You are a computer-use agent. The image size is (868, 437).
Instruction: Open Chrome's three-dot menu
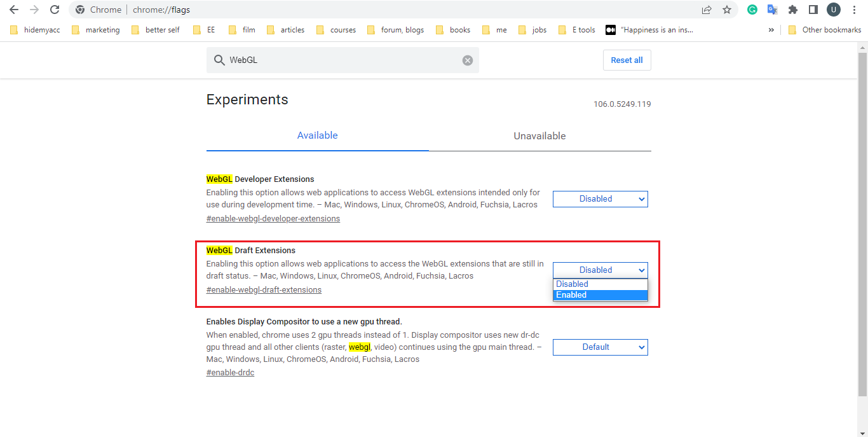[854, 10]
